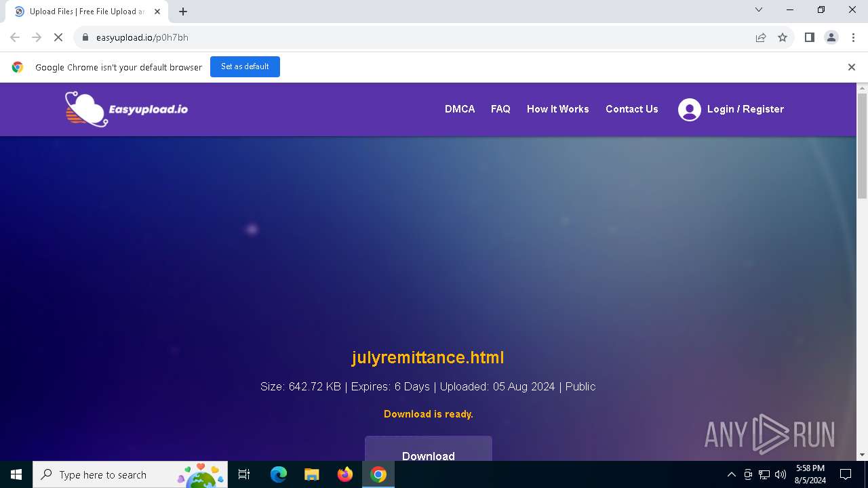
Task: Open Chrome three-dot menu
Action: tap(853, 37)
